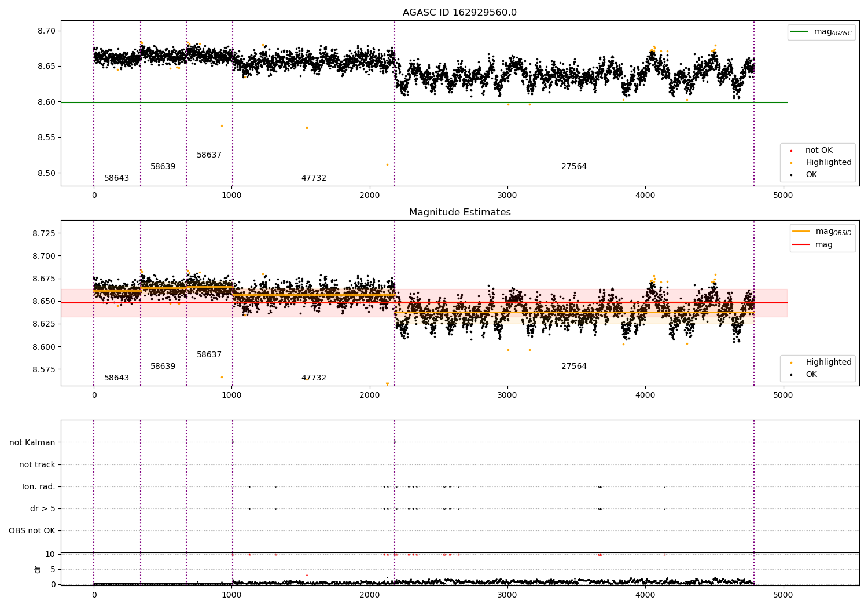This screenshot has height=608, width=868.
Task: Click the title AGASC ID 162929560.0
Action: (x=459, y=13)
